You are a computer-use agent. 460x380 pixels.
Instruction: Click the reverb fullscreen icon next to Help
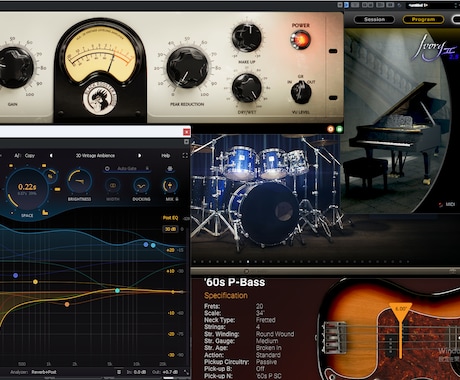(185, 156)
